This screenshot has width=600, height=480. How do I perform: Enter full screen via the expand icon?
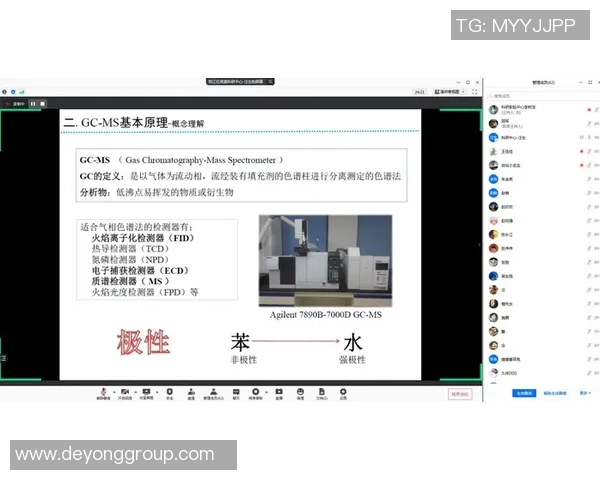[474, 92]
